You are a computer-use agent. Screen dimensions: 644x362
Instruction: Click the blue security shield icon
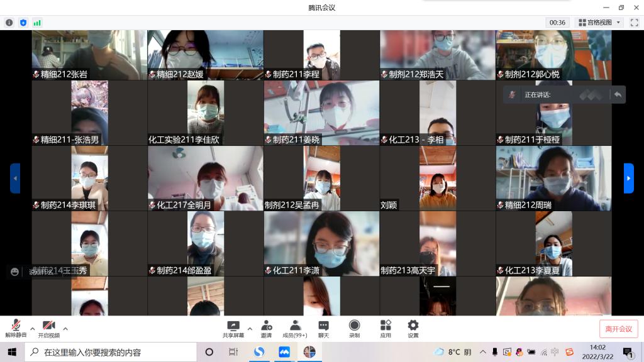pyautogui.click(x=23, y=23)
